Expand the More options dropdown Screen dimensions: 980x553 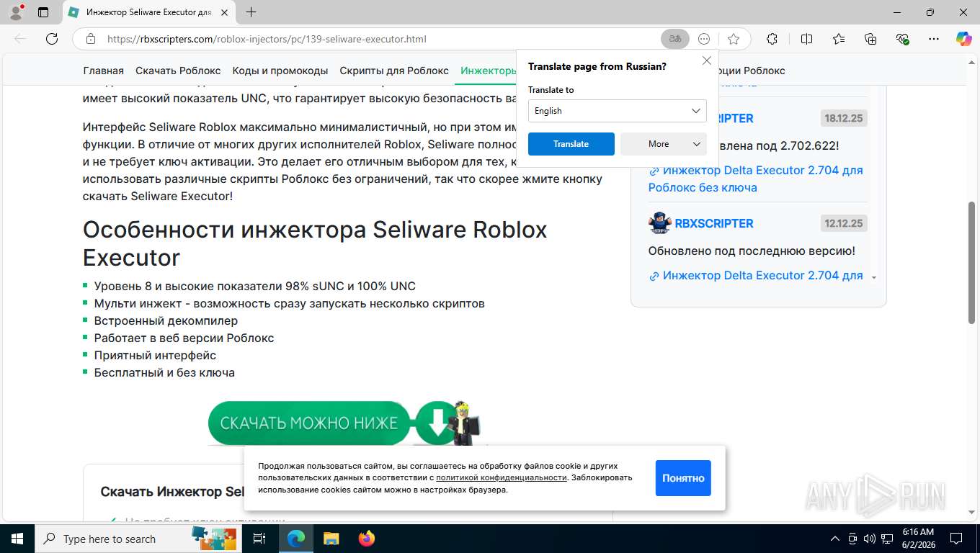click(x=664, y=144)
